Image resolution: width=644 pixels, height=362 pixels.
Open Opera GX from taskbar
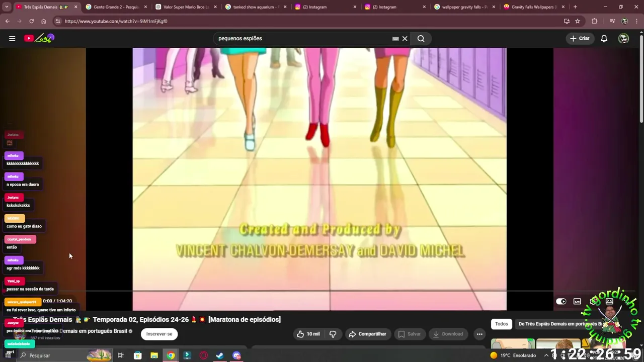point(203,355)
